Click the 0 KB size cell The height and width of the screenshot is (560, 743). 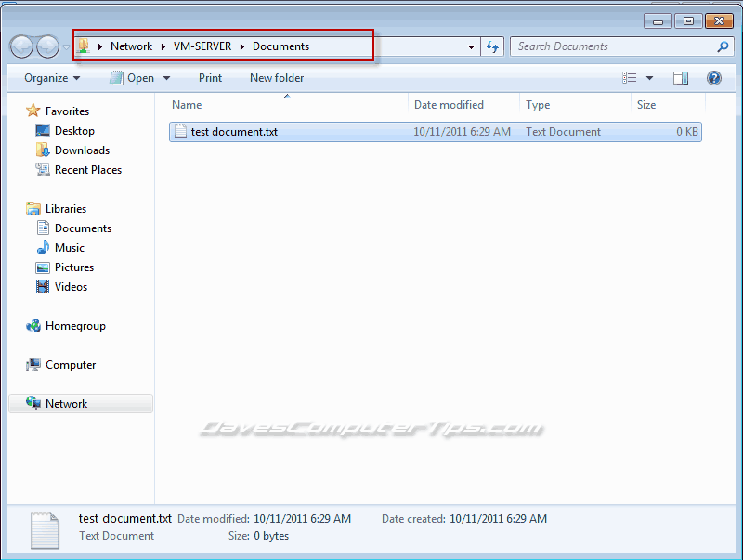(687, 132)
